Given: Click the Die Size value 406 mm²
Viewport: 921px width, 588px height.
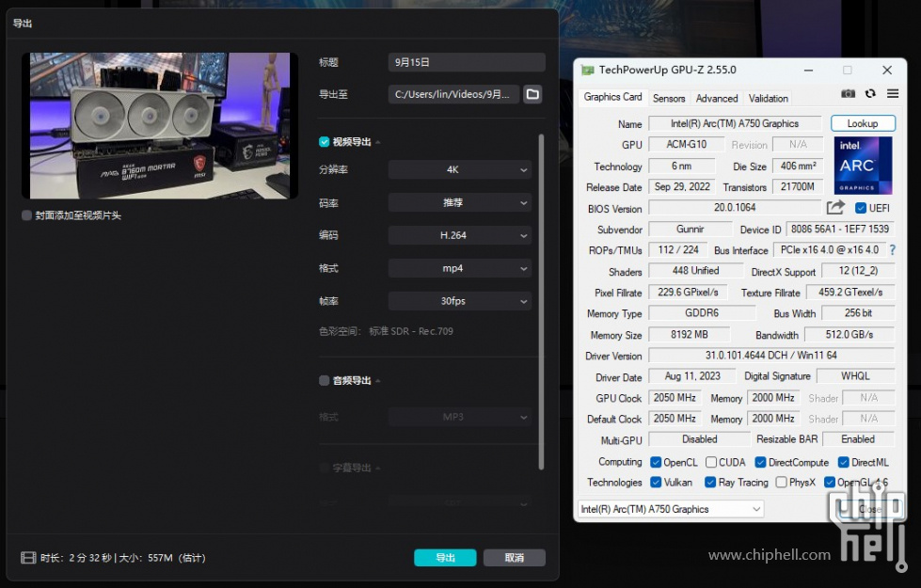Looking at the screenshot, I should point(799,167).
